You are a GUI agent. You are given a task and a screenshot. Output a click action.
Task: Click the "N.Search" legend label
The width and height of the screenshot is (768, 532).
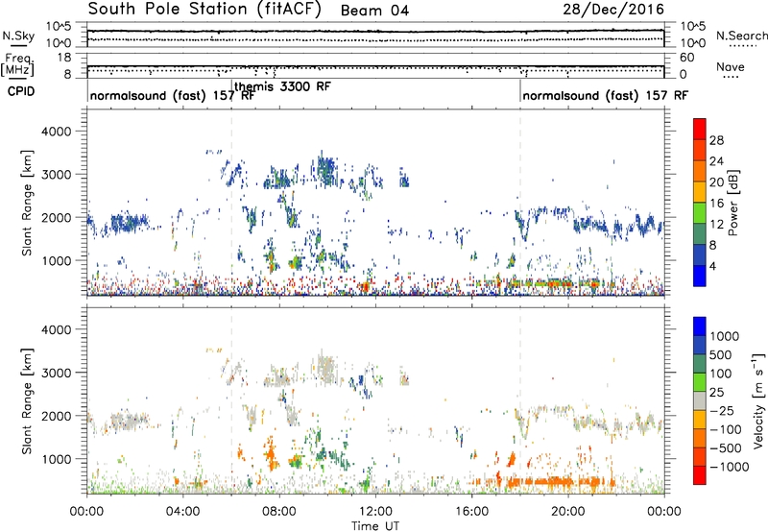tap(741, 36)
